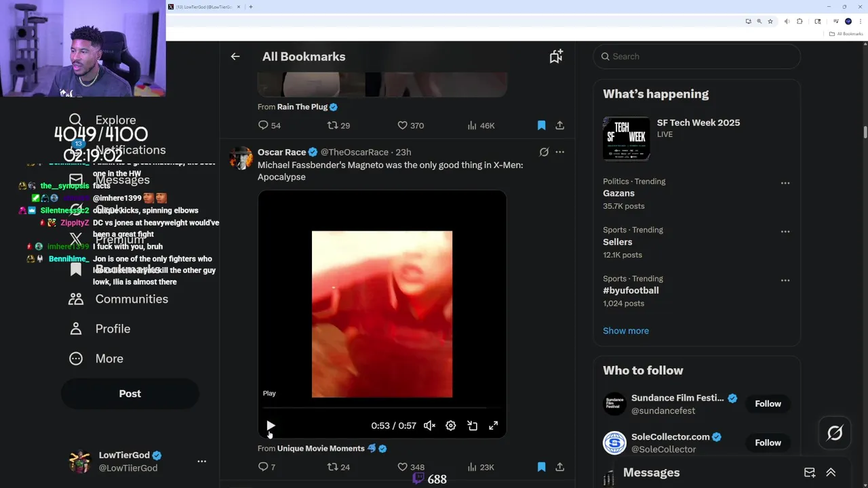
Task: View analytics showing 23K views
Action: pyautogui.click(x=481, y=467)
